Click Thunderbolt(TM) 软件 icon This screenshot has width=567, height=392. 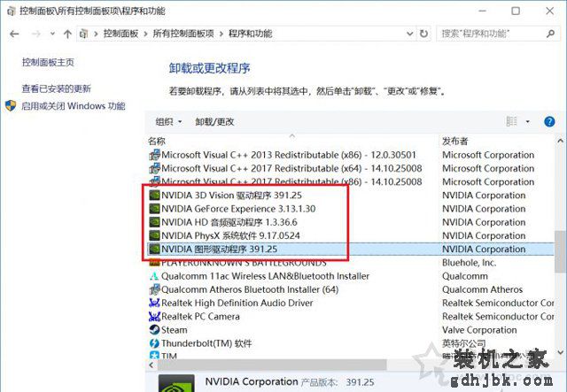tap(154, 343)
